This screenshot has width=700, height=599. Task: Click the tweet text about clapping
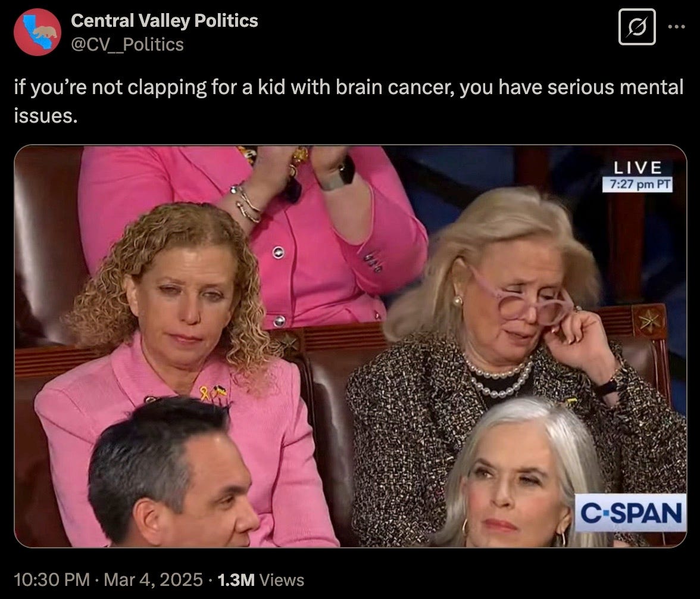349,101
